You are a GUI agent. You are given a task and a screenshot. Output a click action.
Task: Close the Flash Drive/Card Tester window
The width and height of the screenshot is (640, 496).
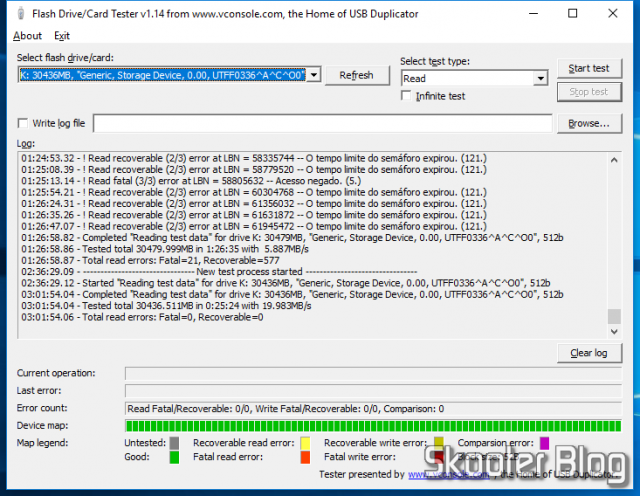tap(613, 13)
